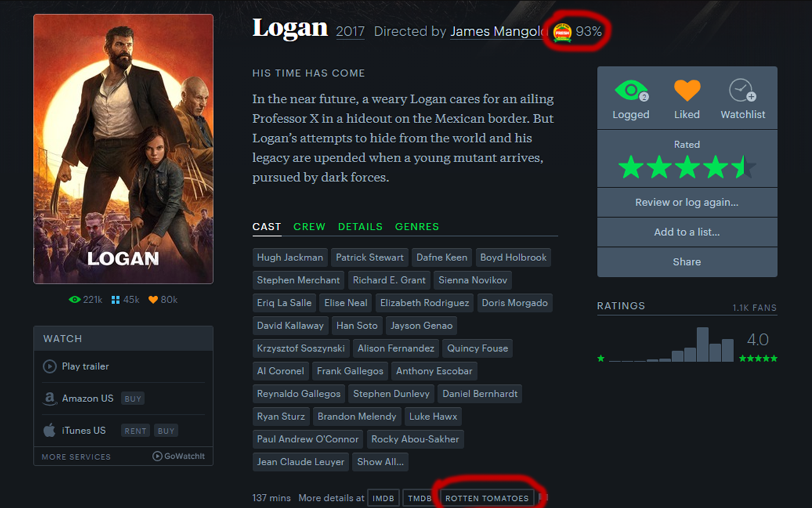
Task: Click the ratings histogram tallest bar
Action: point(703,345)
